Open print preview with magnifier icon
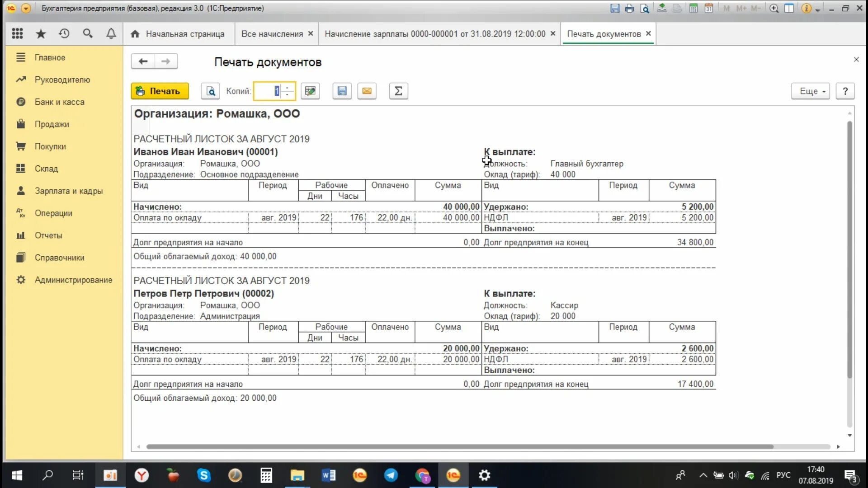Viewport: 868px width, 488px height. 210,91
